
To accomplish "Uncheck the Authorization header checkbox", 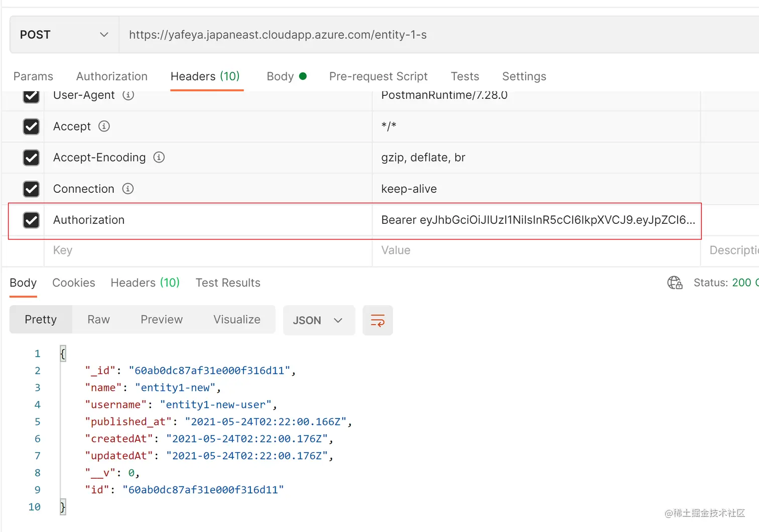I will 31,220.
